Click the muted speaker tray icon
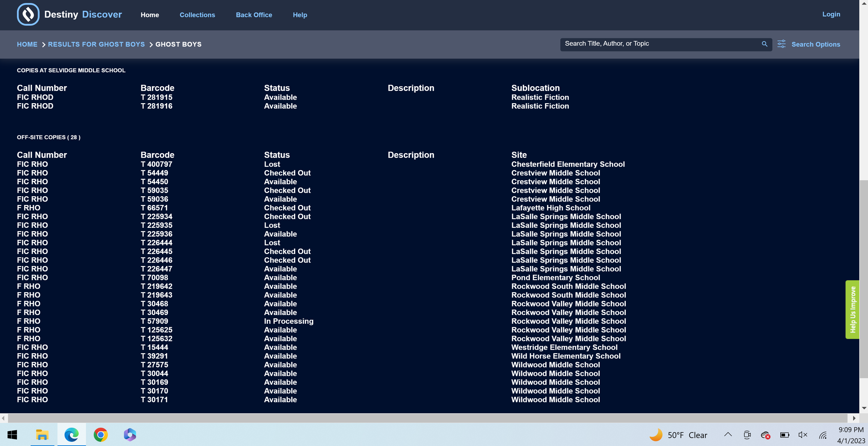The height and width of the screenshot is (446, 868). 803,435
